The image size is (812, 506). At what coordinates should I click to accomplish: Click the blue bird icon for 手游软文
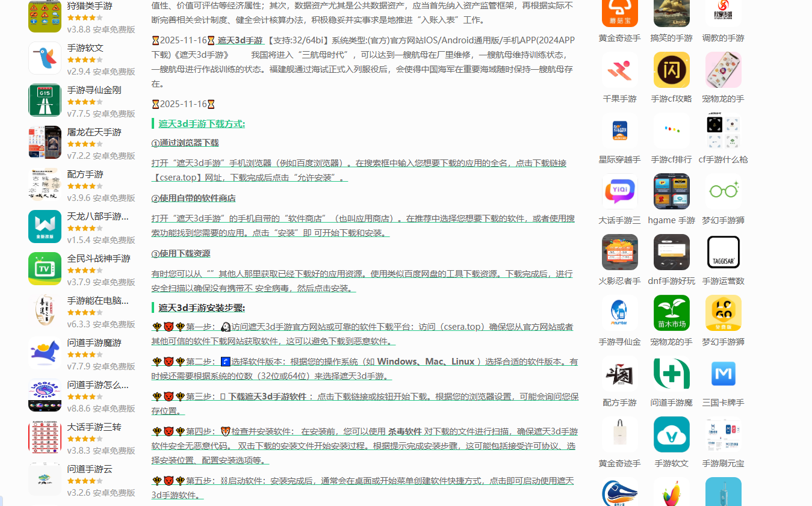(45, 58)
